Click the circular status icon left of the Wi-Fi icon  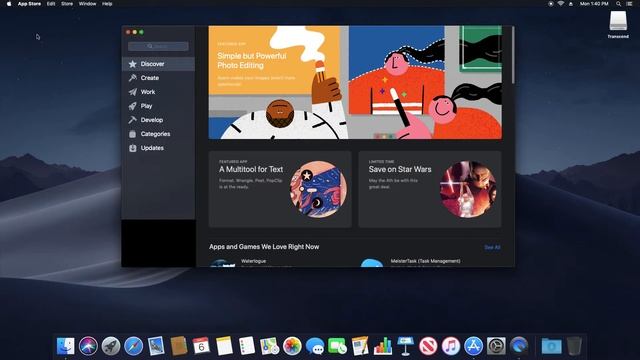551,4
